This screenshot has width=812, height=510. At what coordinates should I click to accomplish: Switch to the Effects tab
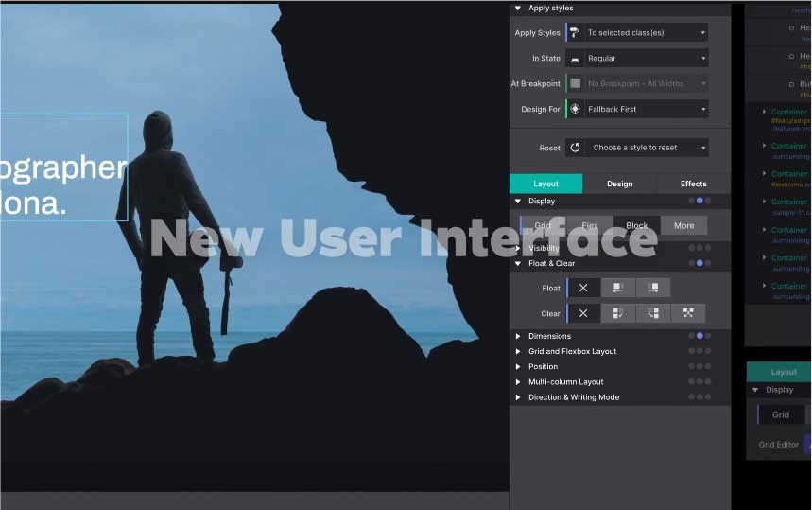point(694,184)
